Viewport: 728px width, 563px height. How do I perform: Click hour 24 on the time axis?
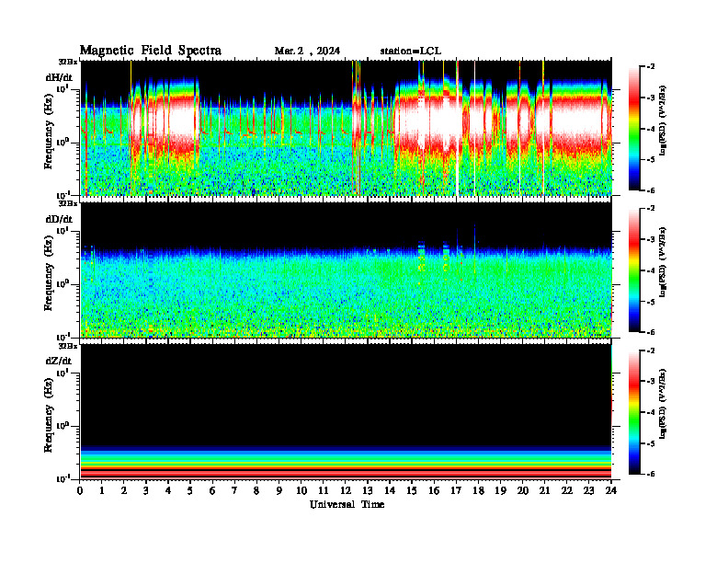click(611, 490)
